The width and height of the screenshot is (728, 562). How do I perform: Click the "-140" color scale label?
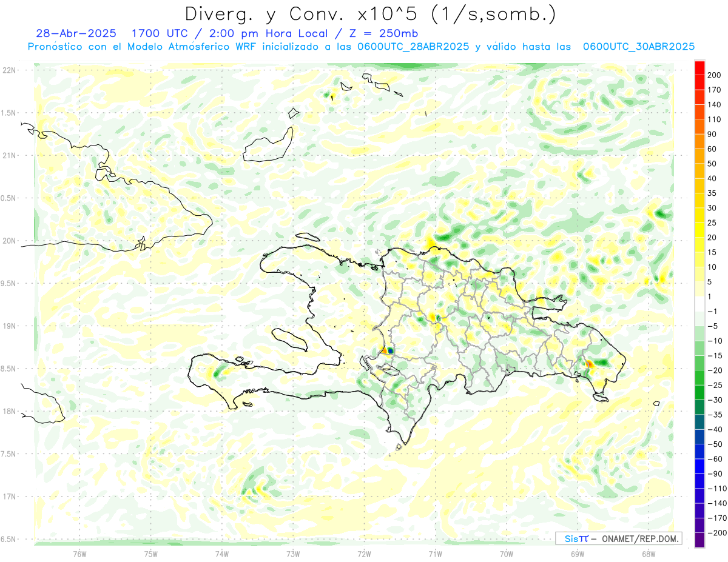point(716,503)
